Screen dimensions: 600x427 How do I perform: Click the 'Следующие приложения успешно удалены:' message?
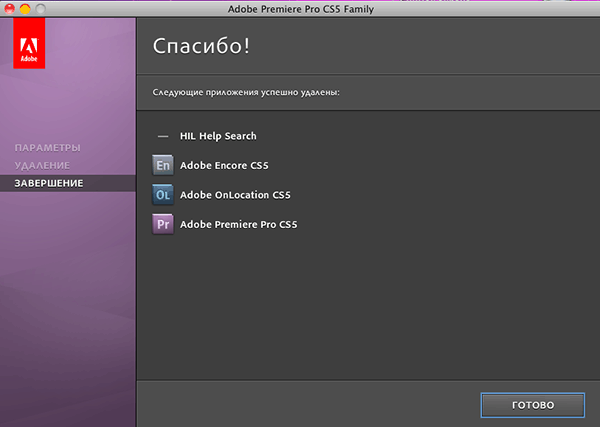[x=246, y=93]
